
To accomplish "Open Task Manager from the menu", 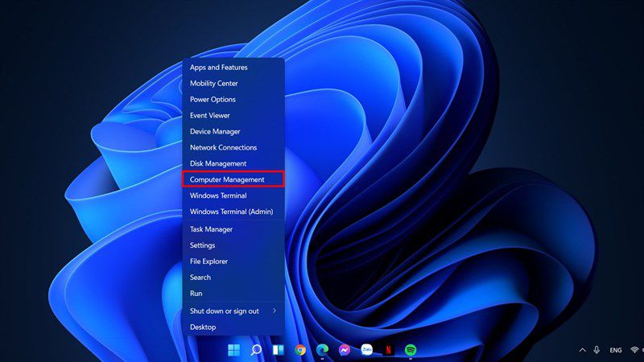I will (x=233, y=229).
